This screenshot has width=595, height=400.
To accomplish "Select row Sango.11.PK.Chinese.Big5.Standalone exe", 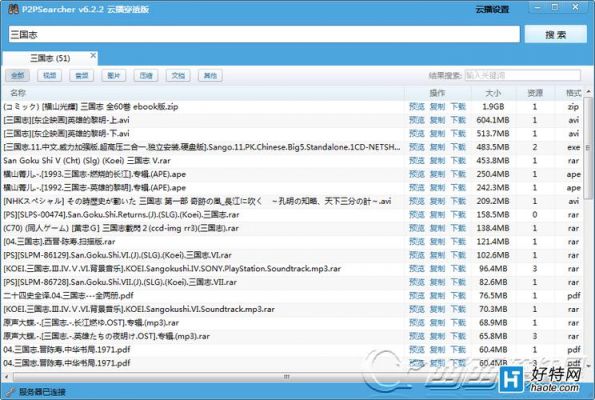I will pos(292,147).
